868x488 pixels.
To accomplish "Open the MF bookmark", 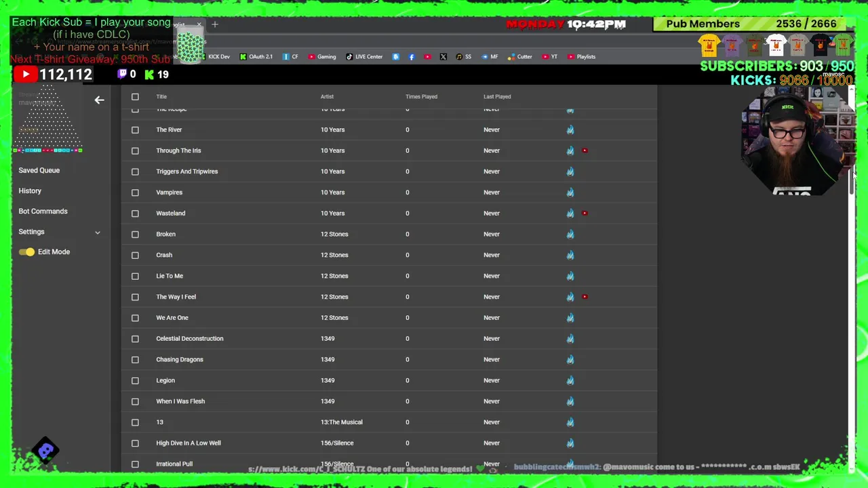I will click(x=490, y=57).
